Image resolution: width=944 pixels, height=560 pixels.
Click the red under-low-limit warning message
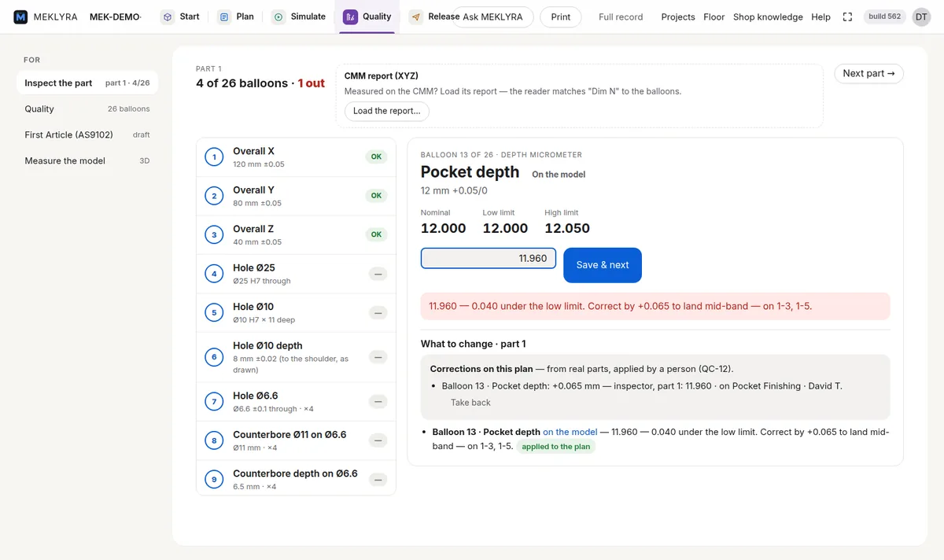655,306
